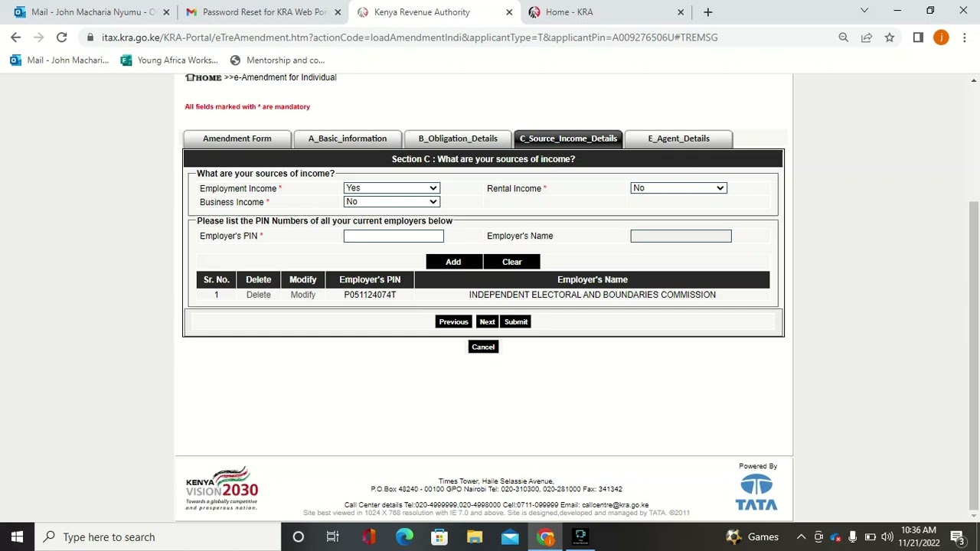The image size is (980, 551).
Task: Open Chrome profile avatar
Action: click(x=941, y=37)
